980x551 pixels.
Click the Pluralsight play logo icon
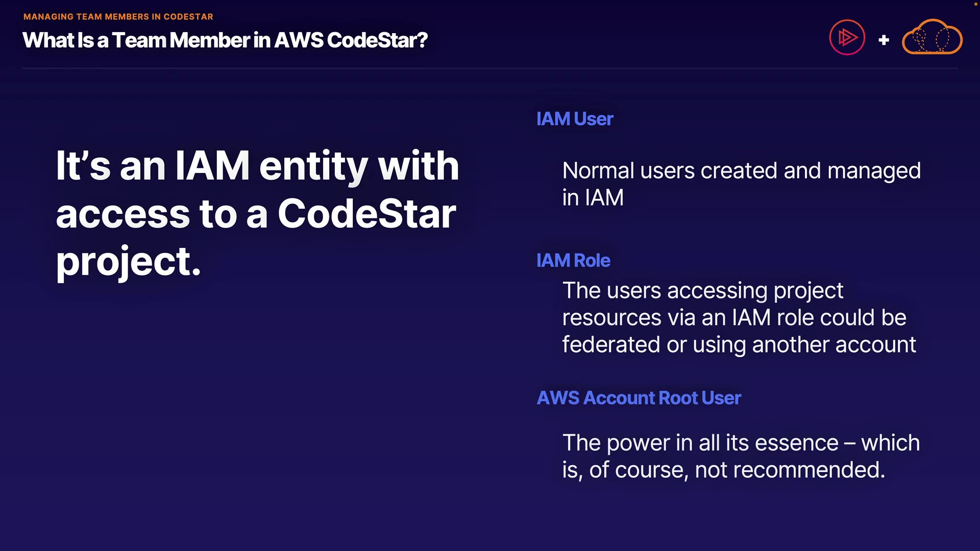[847, 37]
